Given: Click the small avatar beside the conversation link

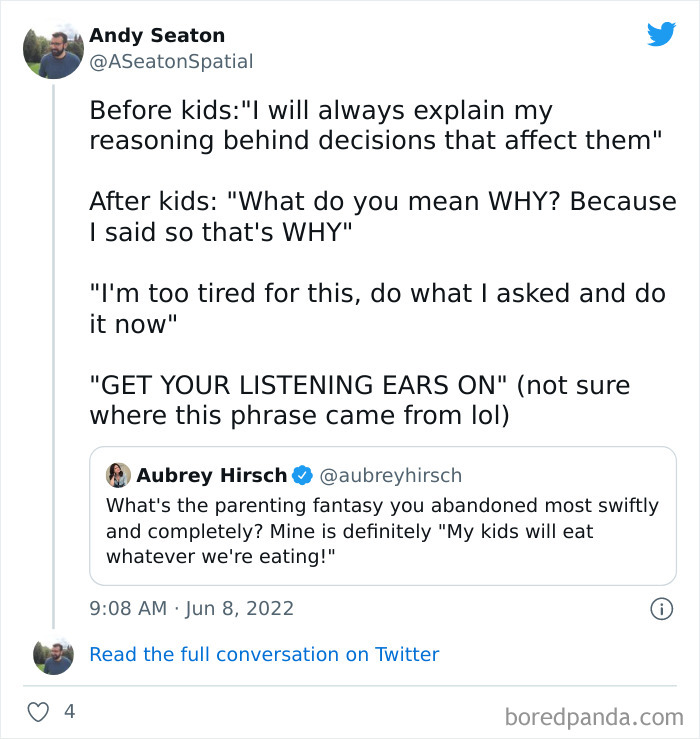Looking at the screenshot, I should point(53,655).
